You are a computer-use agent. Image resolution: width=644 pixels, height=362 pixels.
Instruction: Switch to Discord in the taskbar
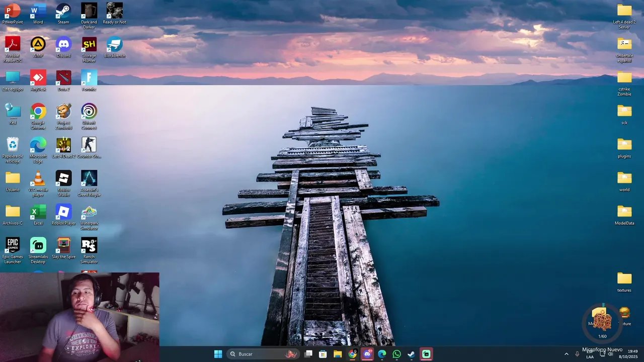[367, 354]
